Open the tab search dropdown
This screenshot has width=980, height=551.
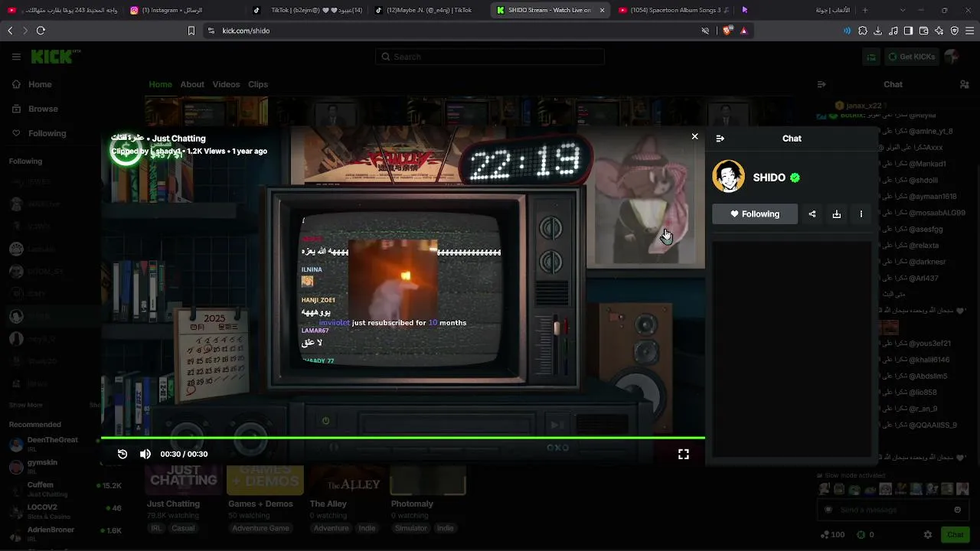click(x=903, y=10)
